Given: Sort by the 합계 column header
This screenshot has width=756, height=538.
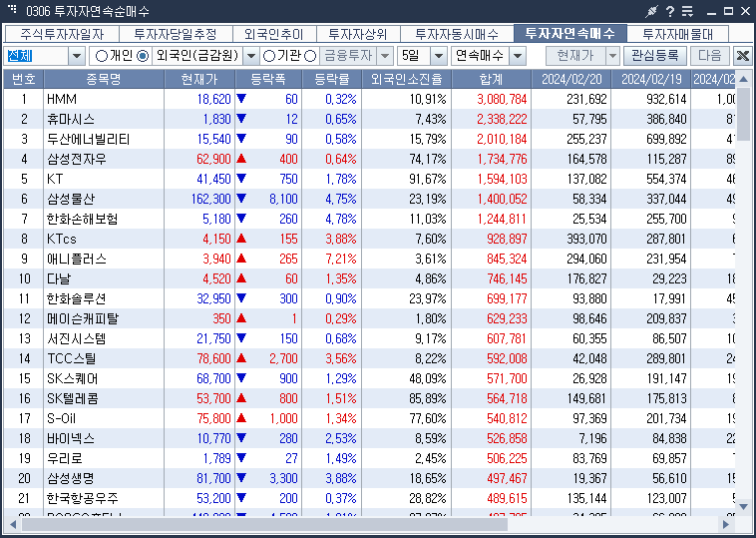Looking at the screenshot, I should [x=492, y=79].
